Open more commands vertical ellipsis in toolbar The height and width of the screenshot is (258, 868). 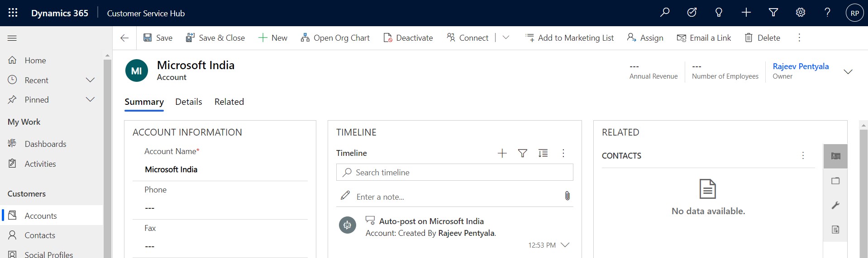(x=799, y=38)
